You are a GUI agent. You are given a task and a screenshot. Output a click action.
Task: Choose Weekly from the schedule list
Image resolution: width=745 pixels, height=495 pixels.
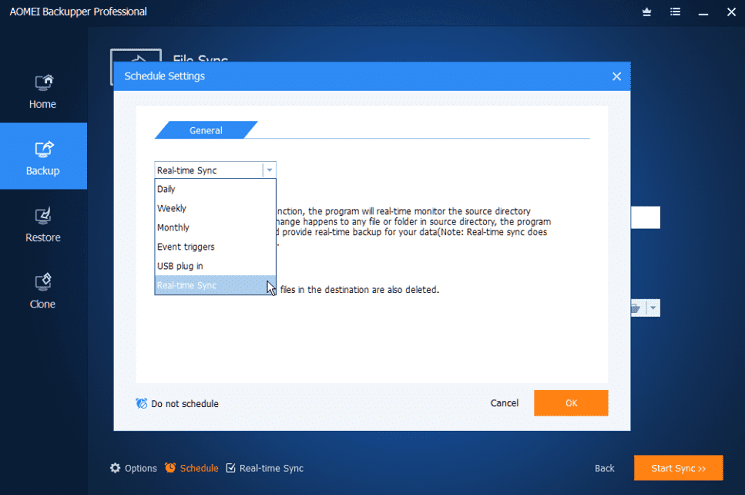pyautogui.click(x=215, y=208)
